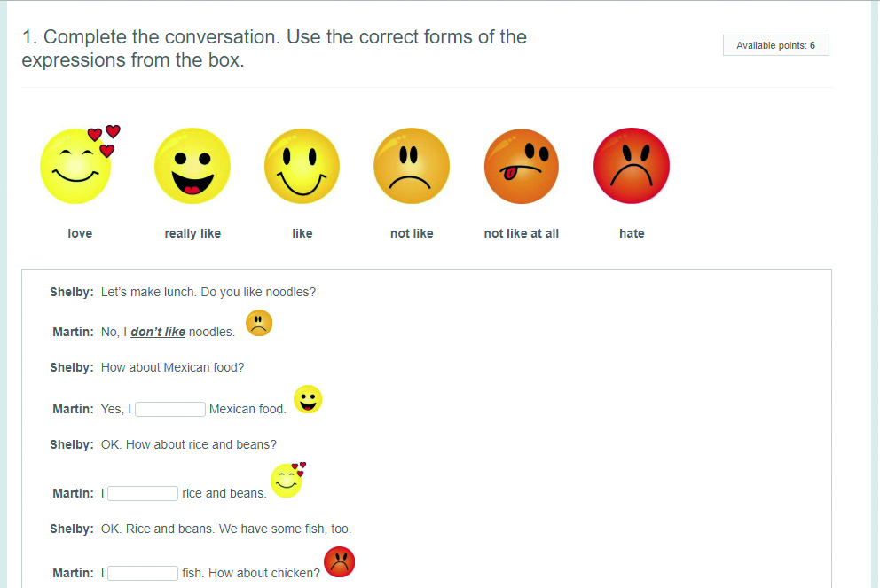Click the 'not like at all' label
880x588 pixels.
click(522, 233)
